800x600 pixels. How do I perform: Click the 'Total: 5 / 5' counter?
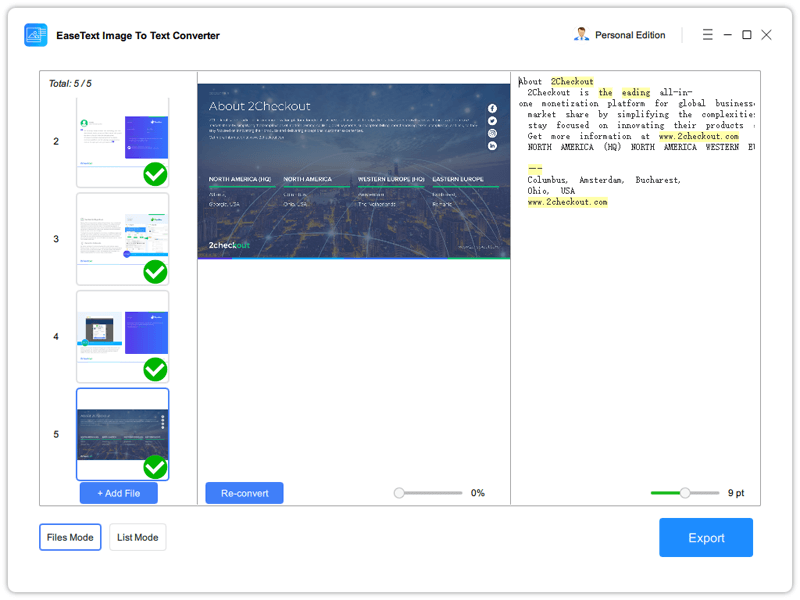click(x=70, y=84)
